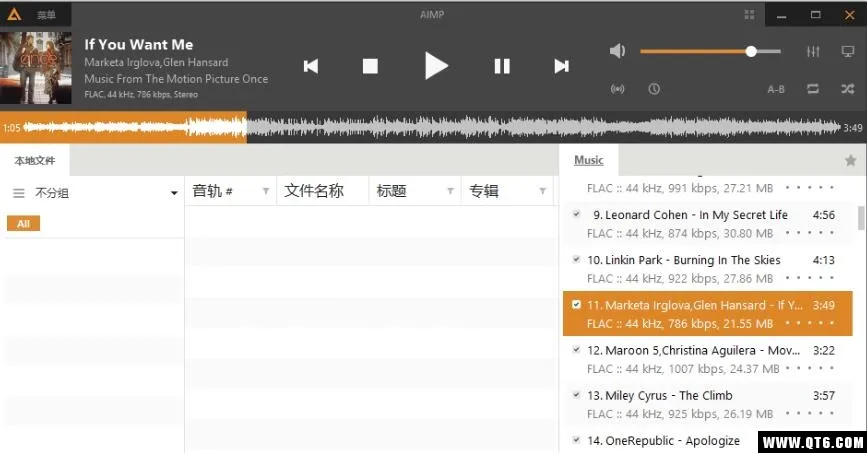Seek within the waveform progress bar

pyautogui.click(x=432, y=128)
